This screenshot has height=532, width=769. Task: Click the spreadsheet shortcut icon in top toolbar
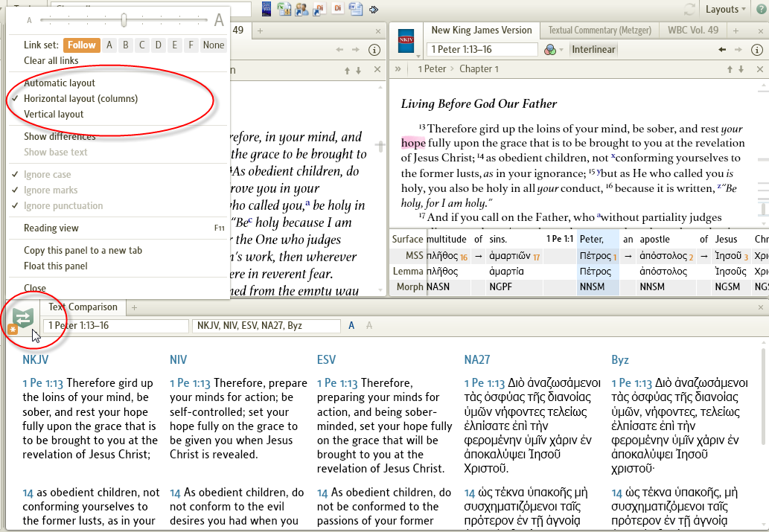[x=284, y=9]
